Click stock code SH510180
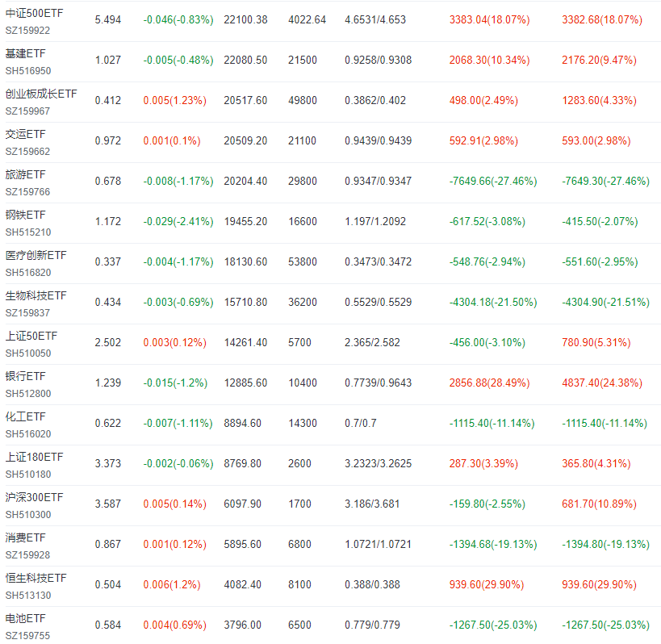 tap(27, 475)
